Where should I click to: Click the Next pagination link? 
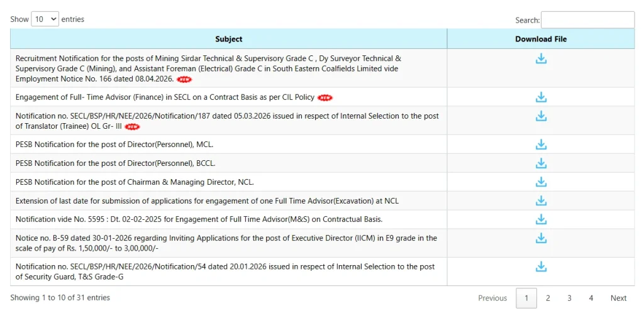[x=618, y=298]
